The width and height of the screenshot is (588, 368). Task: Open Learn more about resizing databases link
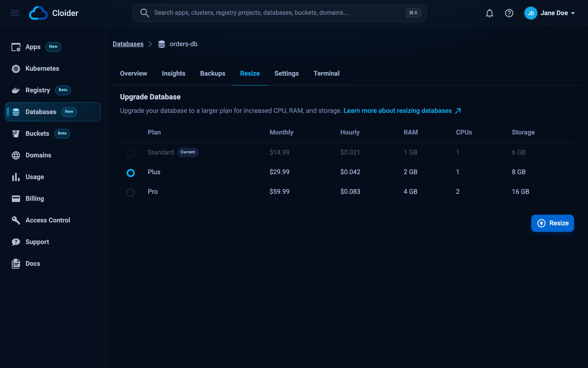[402, 111]
